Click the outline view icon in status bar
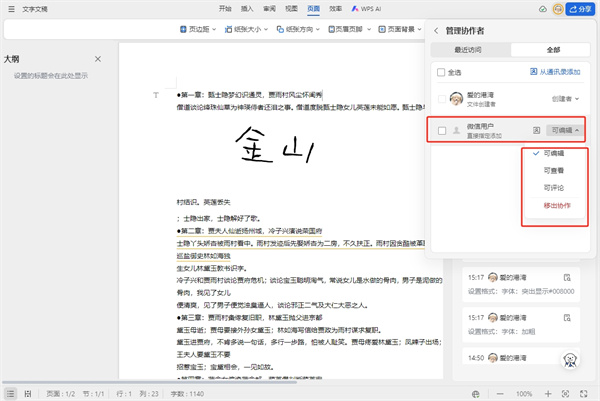 pos(10,394)
